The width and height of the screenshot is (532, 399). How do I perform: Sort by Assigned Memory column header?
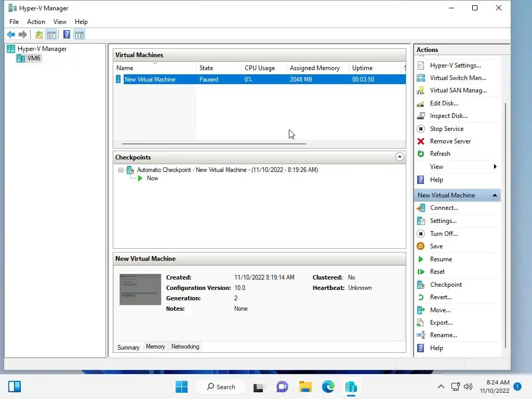click(x=318, y=68)
